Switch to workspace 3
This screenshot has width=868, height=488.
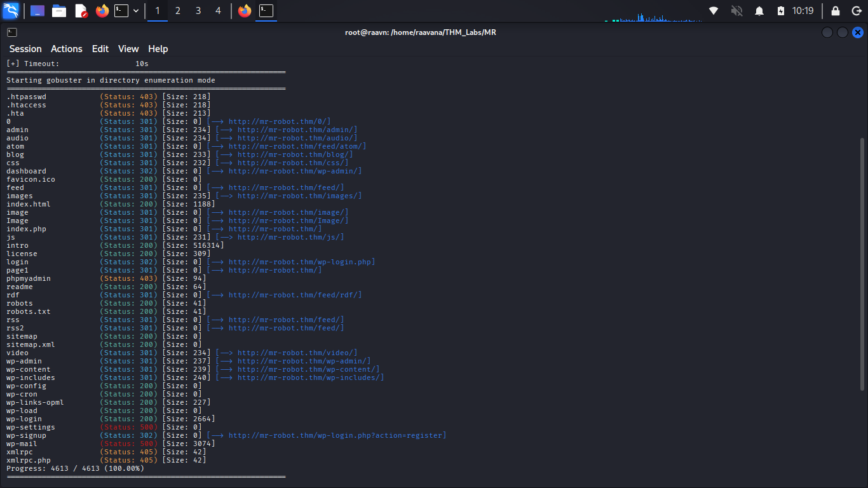click(198, 11)
